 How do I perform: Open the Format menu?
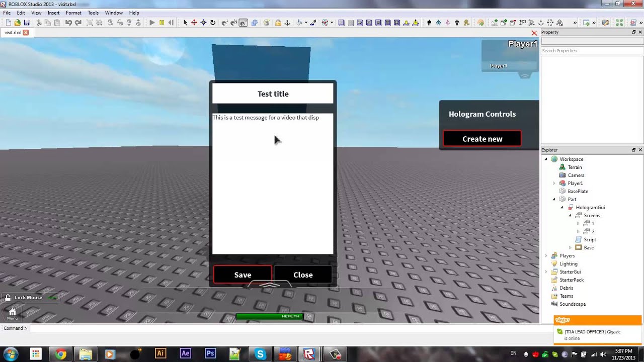[73, 13]
